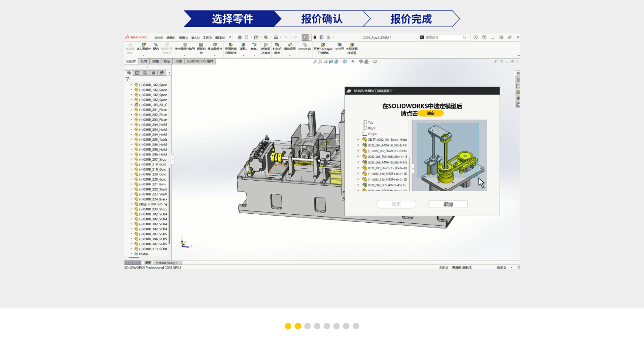The height and width of the screenshot is (346, 644).
Task: Jump to the last carousel dot
Action: [x=356, y=326]
